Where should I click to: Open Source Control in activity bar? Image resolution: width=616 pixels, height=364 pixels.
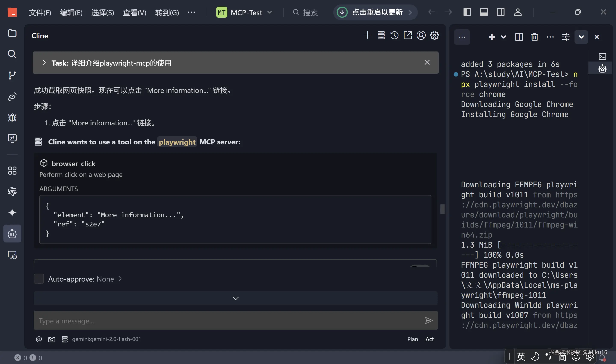click(12, 75)
